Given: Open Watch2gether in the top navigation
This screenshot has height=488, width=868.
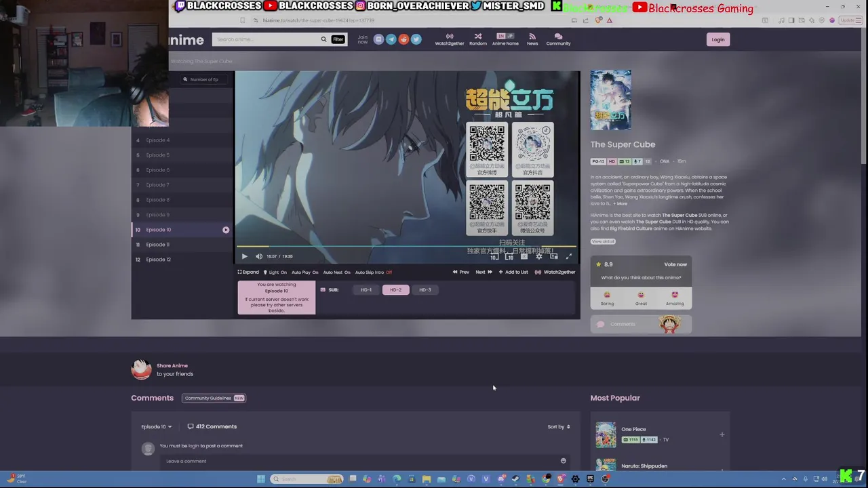Looking at the screenshot, I should coord(450,39).
